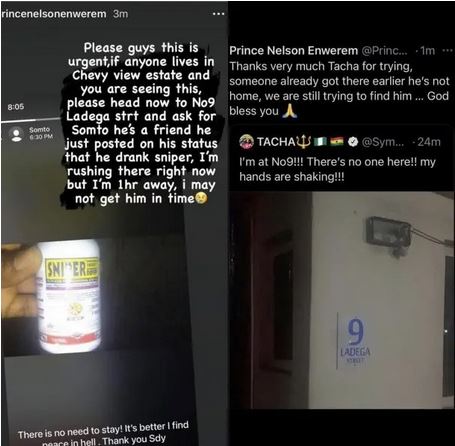Image resolution: width=455 pixels, height=446 pixels.
Task: Click the crying emoji at the end of the story text
Action: pos(201,198)
